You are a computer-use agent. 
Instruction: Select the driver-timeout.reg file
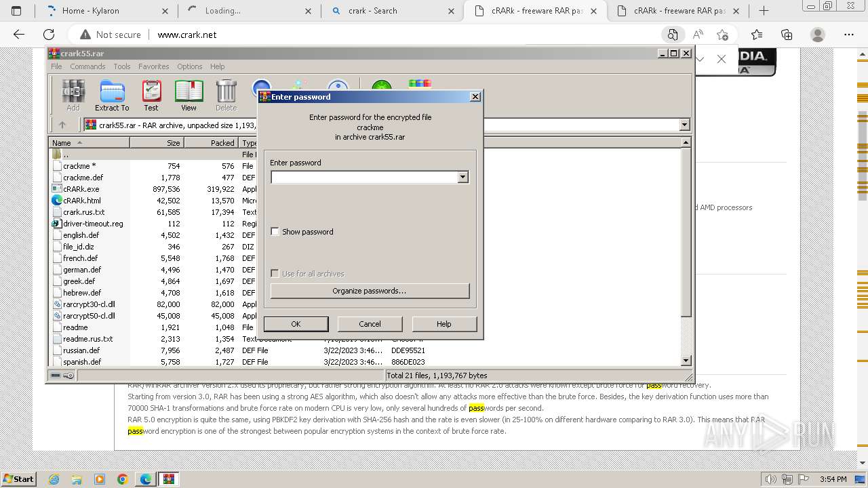point(93,224)
